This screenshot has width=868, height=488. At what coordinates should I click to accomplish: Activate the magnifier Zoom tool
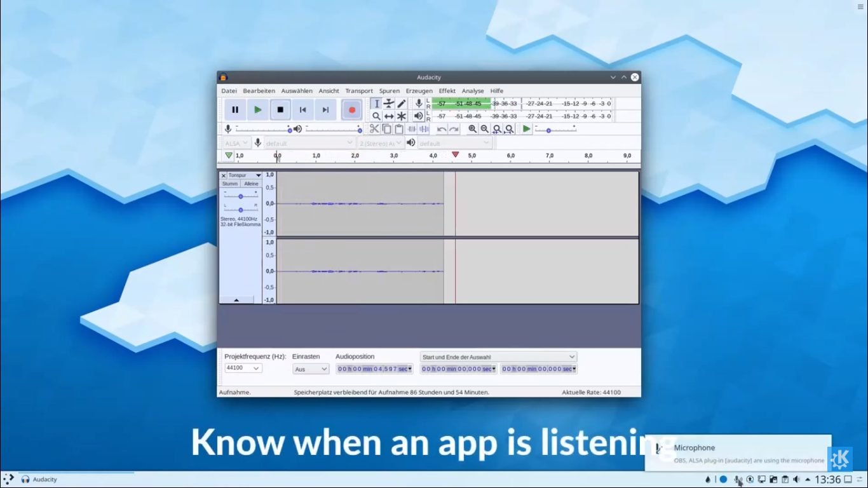tap(376, 116)
